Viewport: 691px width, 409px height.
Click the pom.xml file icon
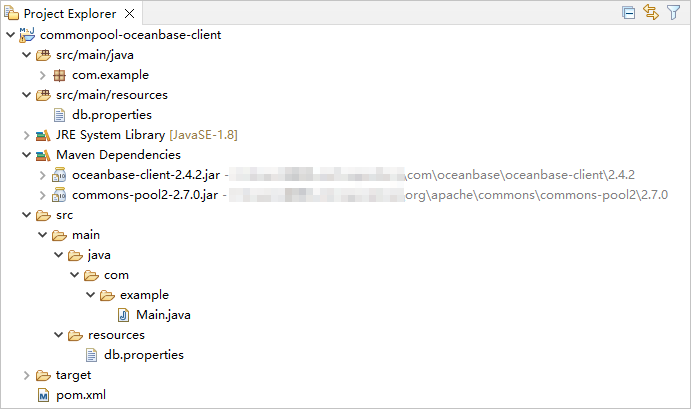coord(42,395)
